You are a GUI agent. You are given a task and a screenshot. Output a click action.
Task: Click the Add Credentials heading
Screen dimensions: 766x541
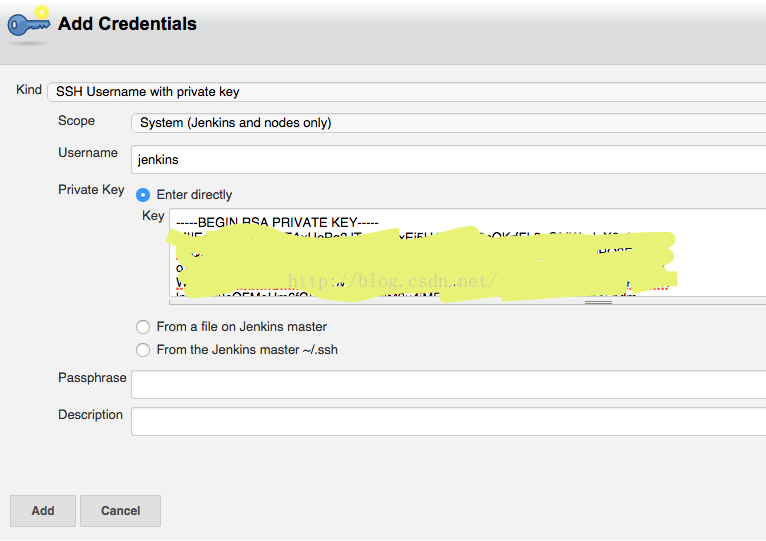(x=127, y=23)
